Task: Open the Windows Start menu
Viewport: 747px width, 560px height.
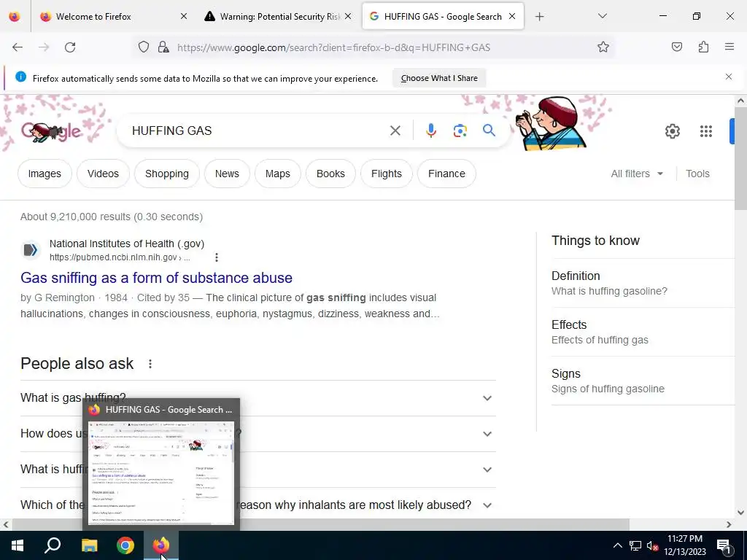Action: [18, 545]
